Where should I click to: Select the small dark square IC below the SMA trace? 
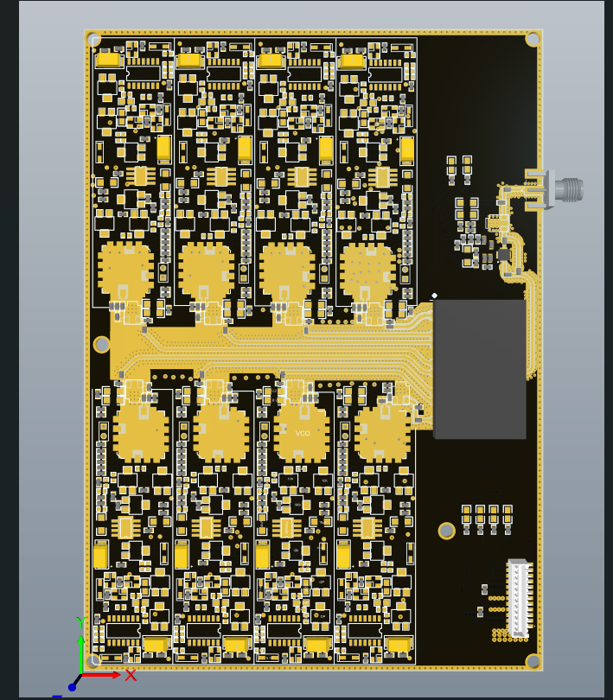coord(504,254)
